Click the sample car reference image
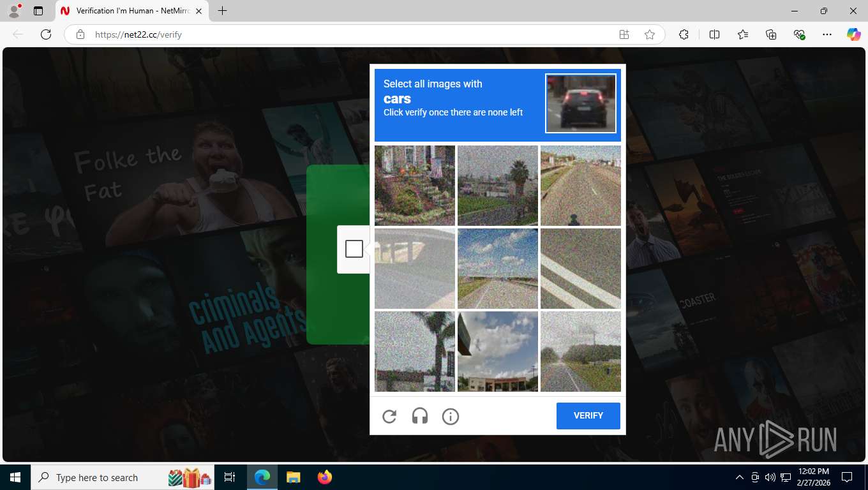Screen dimensions: 868x490 [x=581, y=103]
